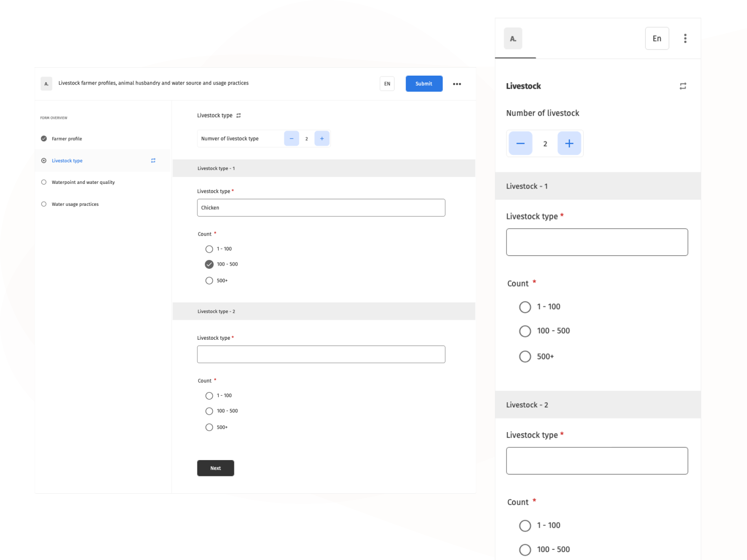The width and height of the screenshot is (747, 560).
Task: Click the Submit button
Action: click(x=423, y=84)
